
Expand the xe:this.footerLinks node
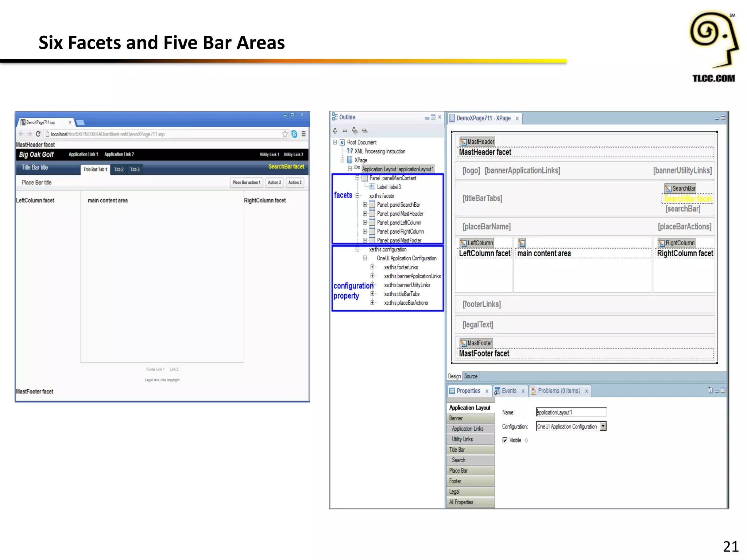[372, 267]
